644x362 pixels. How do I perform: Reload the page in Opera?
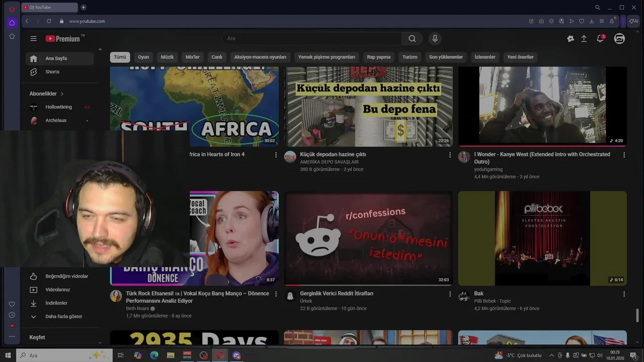click(x=49, y=21)
